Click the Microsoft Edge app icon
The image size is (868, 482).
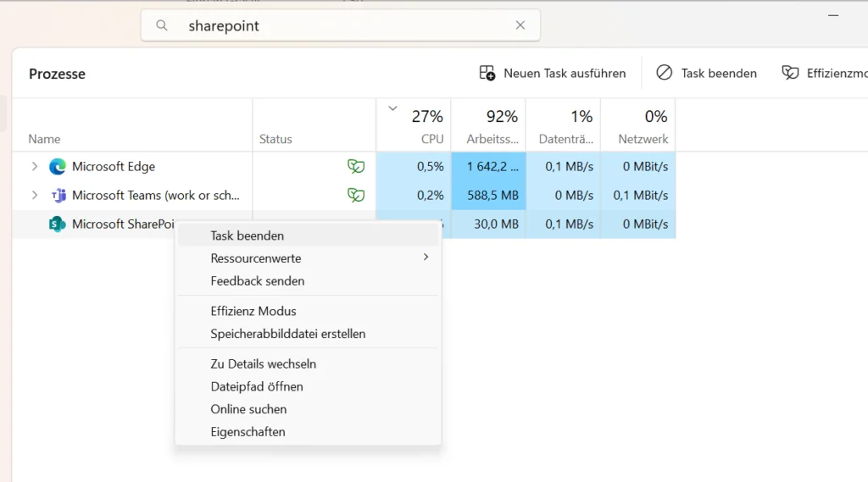point(58,167)
